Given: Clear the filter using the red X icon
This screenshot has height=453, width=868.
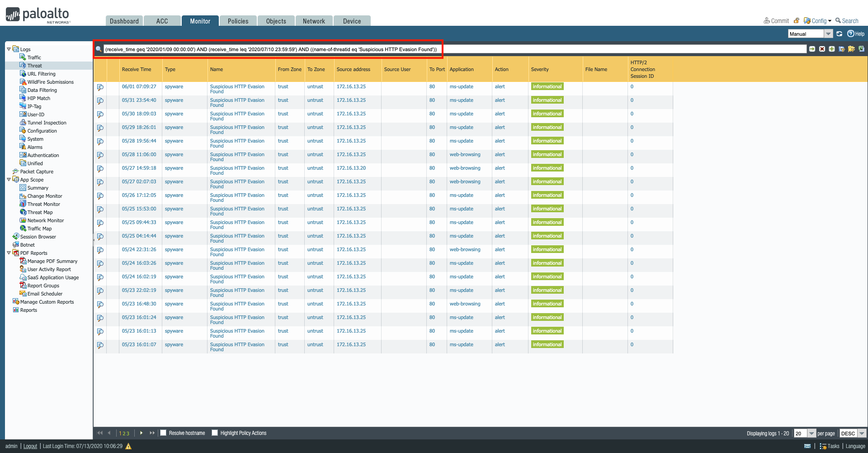Looking at the screenshot, I should (822, 48).
